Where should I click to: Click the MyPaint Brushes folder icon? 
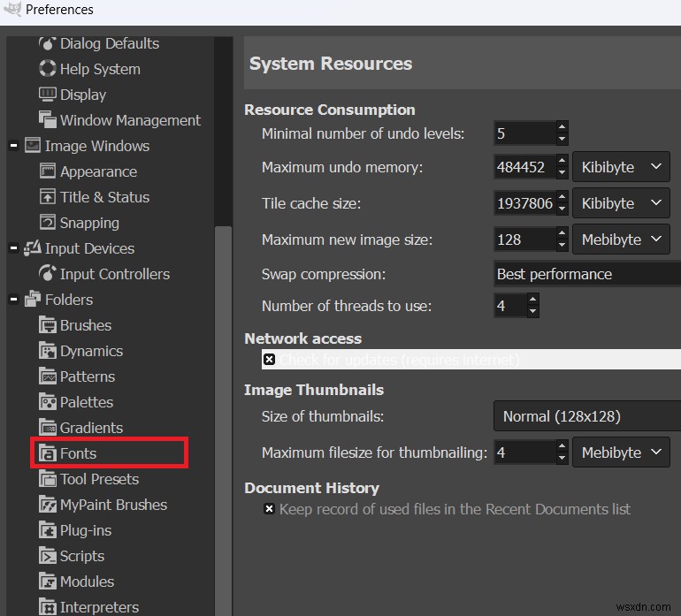click(x=48, y=504)
